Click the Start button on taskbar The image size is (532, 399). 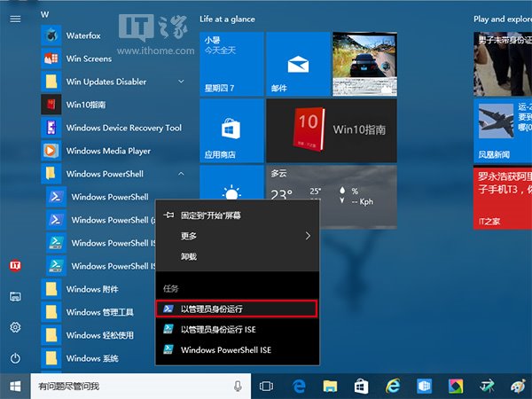15,386
